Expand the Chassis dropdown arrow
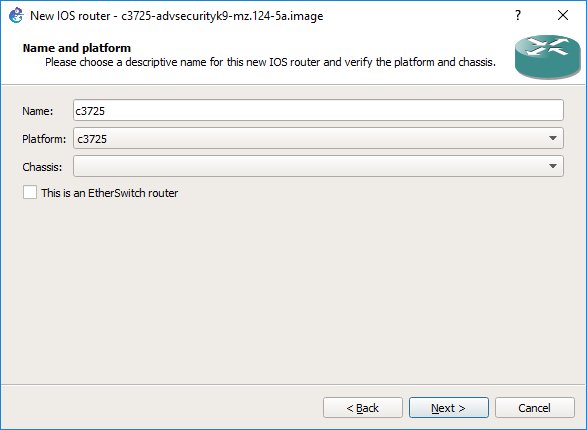 click(553, 166)
